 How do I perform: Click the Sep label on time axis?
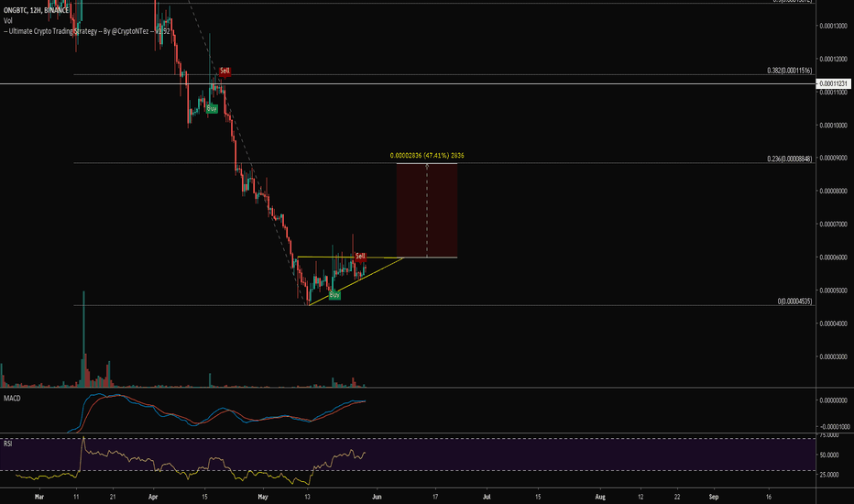click(x=714, y=497)
